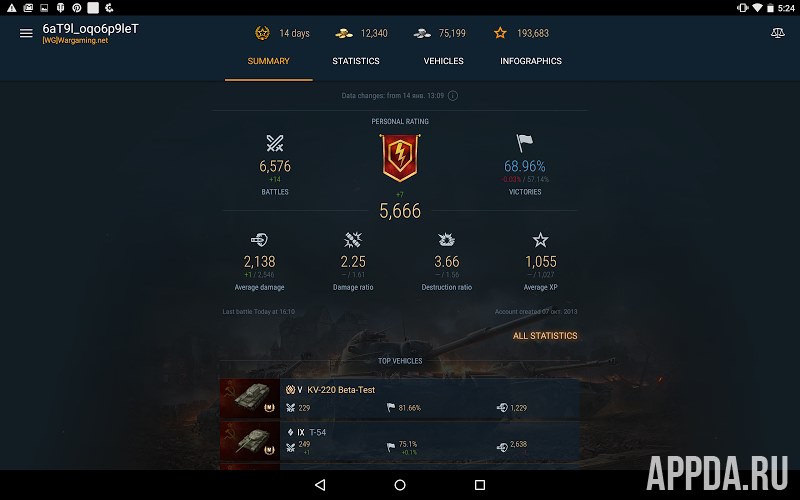800x500 pixels.
Task: Switch to the Statistics tab
Action: tap(356, 61)
